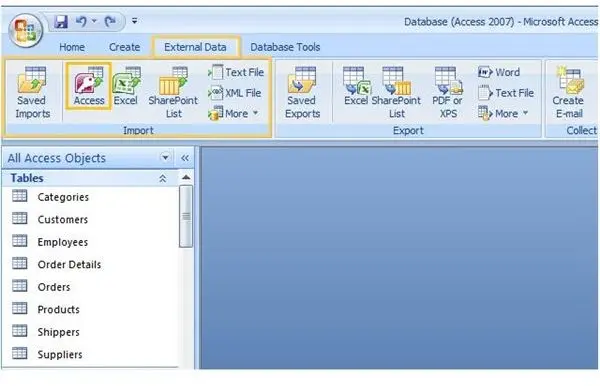Click the navigation pane scrollbar thumb
Viewport: 600px width, 386px height.
(186, 217)
